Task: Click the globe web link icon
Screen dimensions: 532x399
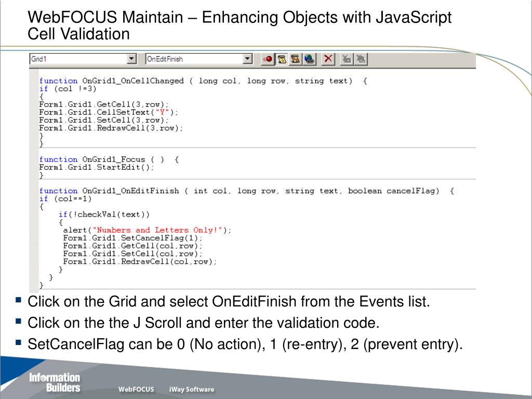Action: (x=310, y=59)
